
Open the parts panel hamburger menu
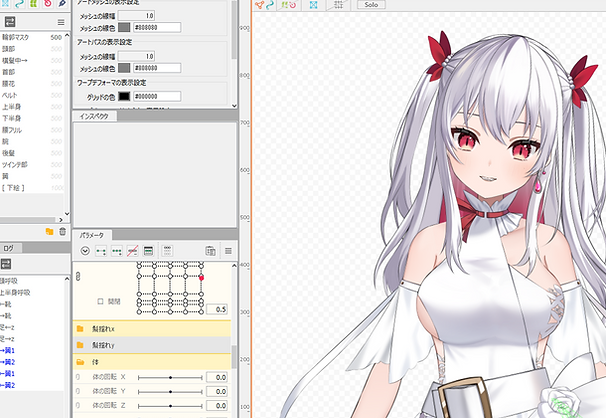pyautogui.click(x=61, y=22)
